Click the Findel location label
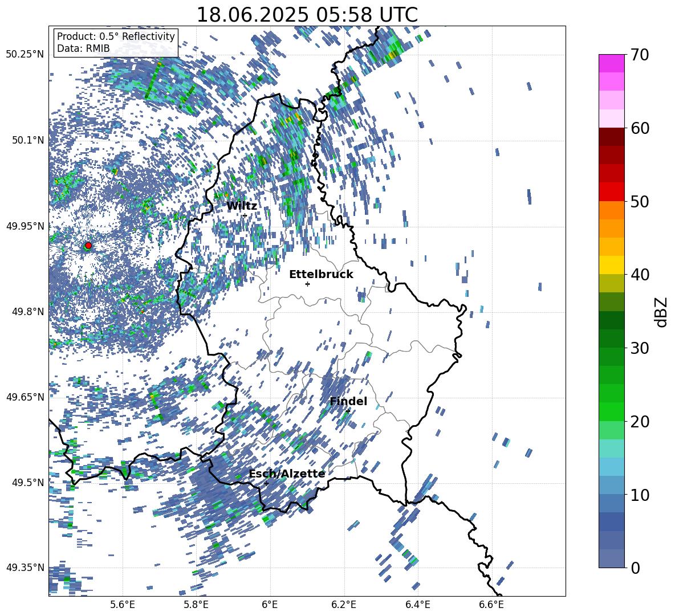The image size is (675, 616). [348, 401]
